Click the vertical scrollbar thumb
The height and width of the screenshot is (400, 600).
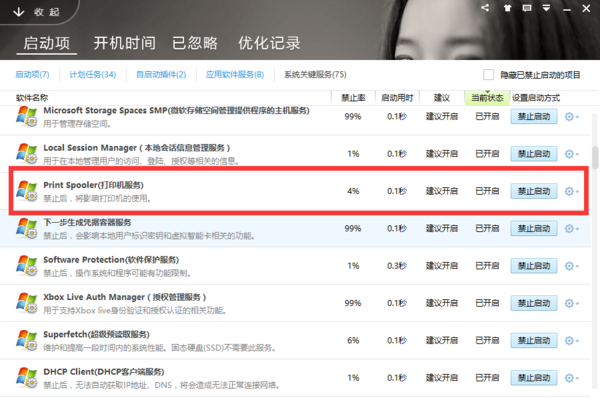pyautogui.click(x=595, y=157)
